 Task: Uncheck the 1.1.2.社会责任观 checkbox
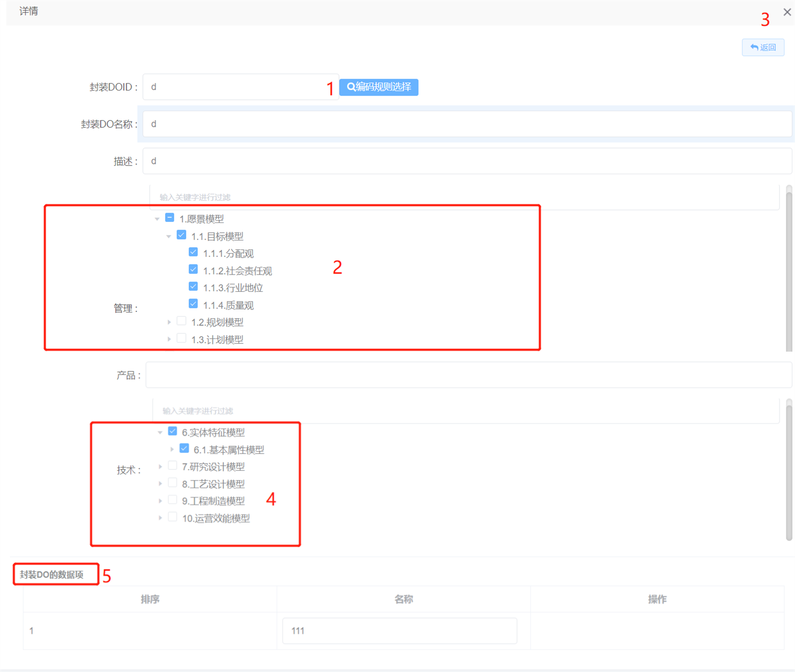point(193,270)
